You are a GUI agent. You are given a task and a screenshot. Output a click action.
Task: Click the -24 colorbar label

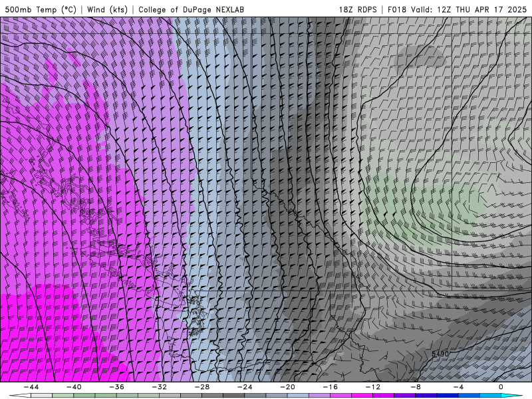245,387
